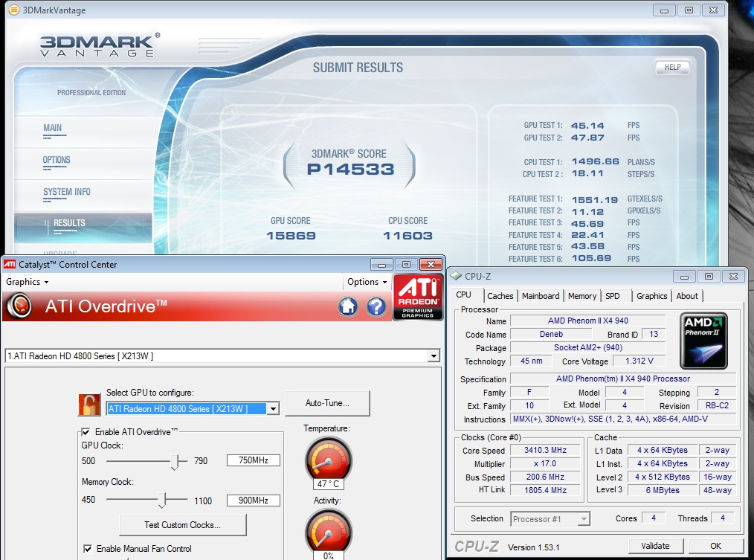Click the Overdrive unlock padlock icon
Screen dimensions: 754x560
pos(89,405)
